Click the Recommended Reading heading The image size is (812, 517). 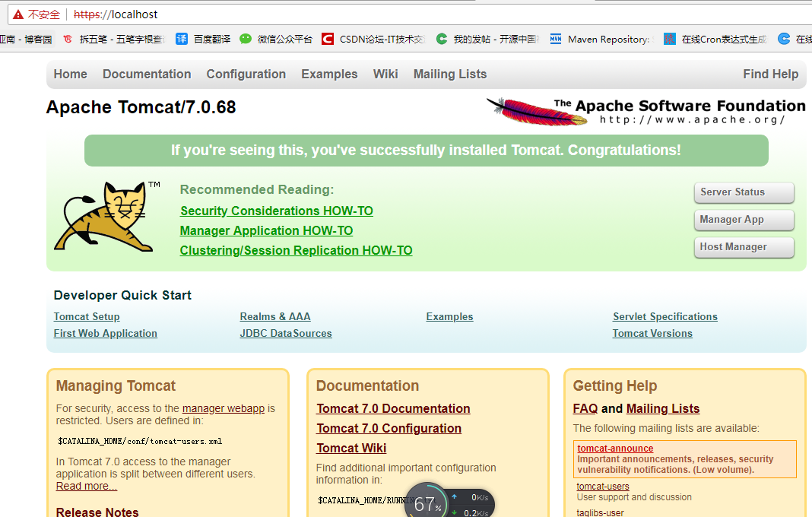pos(257,189)
